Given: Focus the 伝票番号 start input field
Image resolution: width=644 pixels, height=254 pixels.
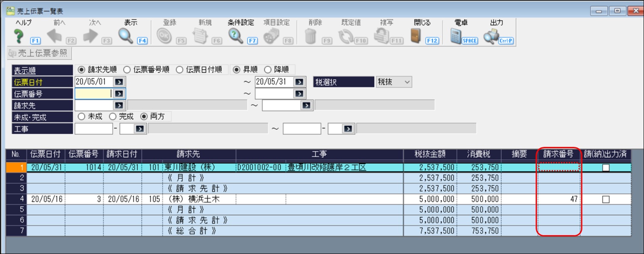Looking at the screenshot, I should 94,93.
